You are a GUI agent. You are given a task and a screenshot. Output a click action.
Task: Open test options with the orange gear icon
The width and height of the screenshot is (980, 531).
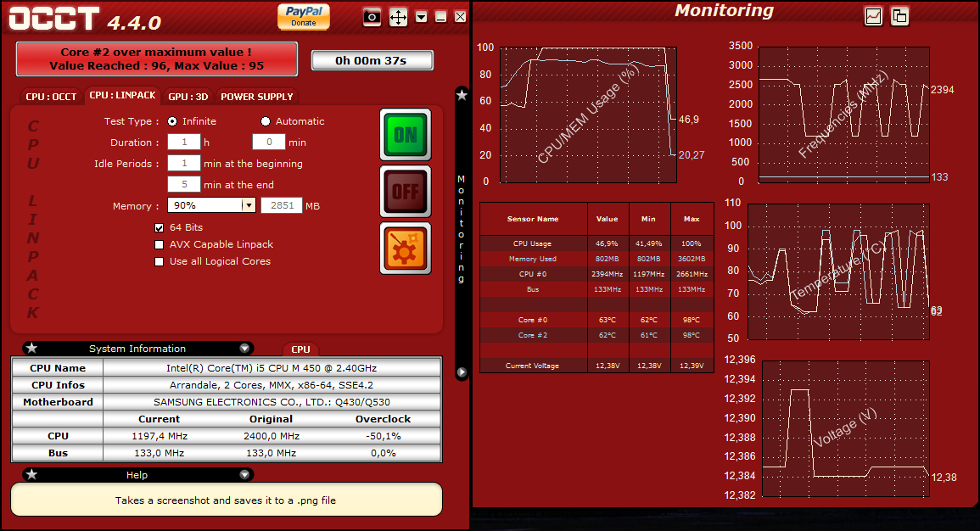[406, 248]
